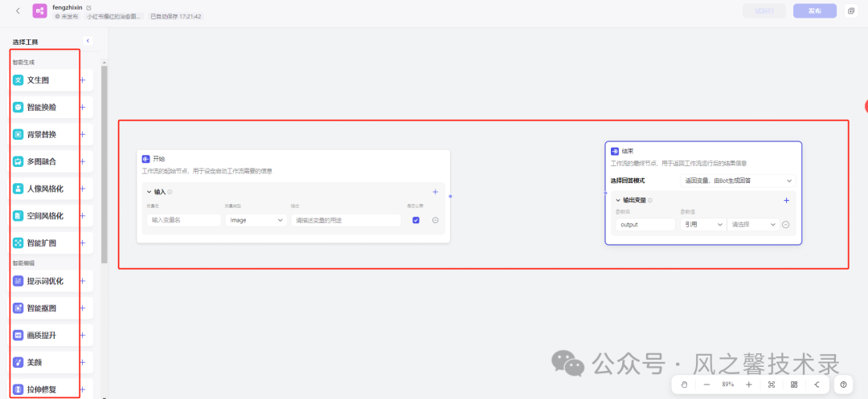
Task: Add the 智能换脸 node with plus
Action: click(83, 108)
